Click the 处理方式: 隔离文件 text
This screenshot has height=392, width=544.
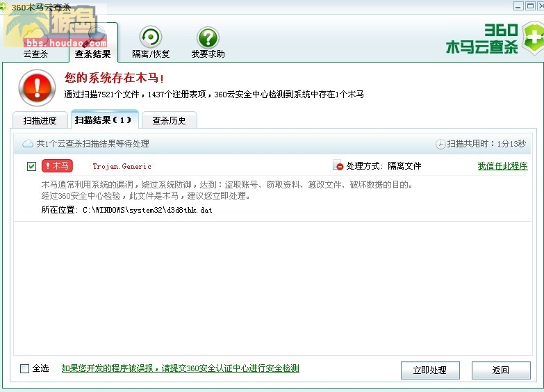point(384,166)
